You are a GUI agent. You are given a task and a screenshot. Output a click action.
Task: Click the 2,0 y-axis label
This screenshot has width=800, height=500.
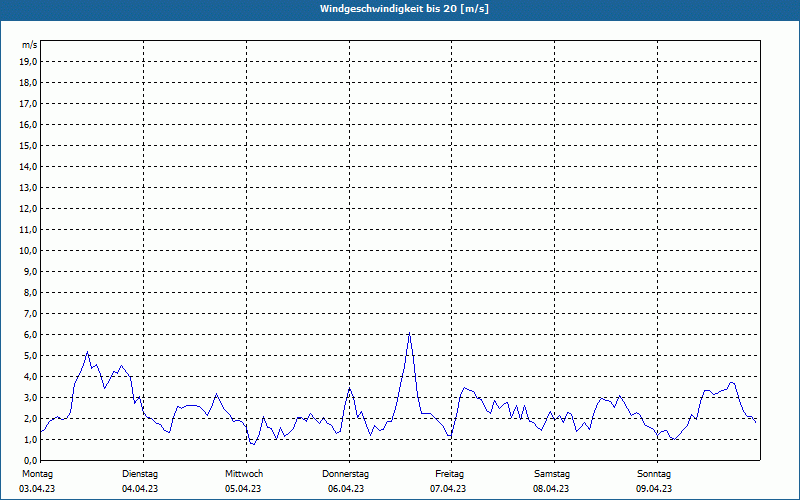tap(30, 419)
